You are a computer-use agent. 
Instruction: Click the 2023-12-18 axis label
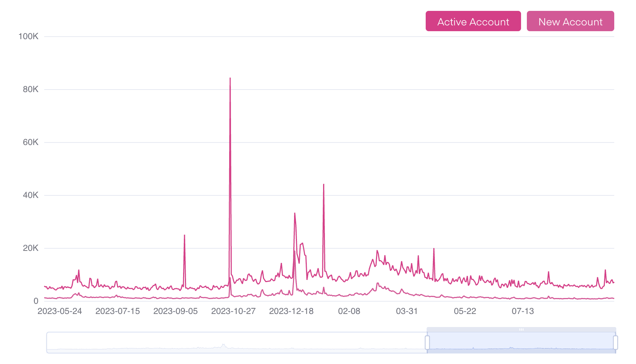click(x=291, y=311)
